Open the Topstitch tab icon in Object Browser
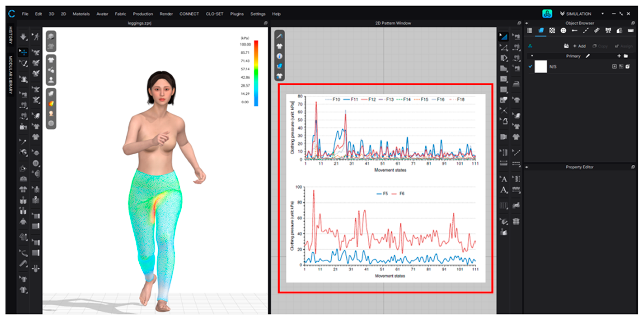 point(586,31)
